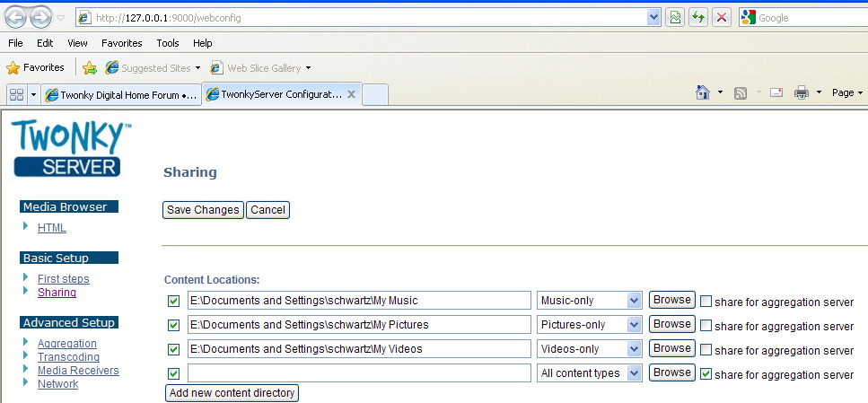
Task: Open the Quick Tabs grid icon
Action: click(x=15, y=94)
